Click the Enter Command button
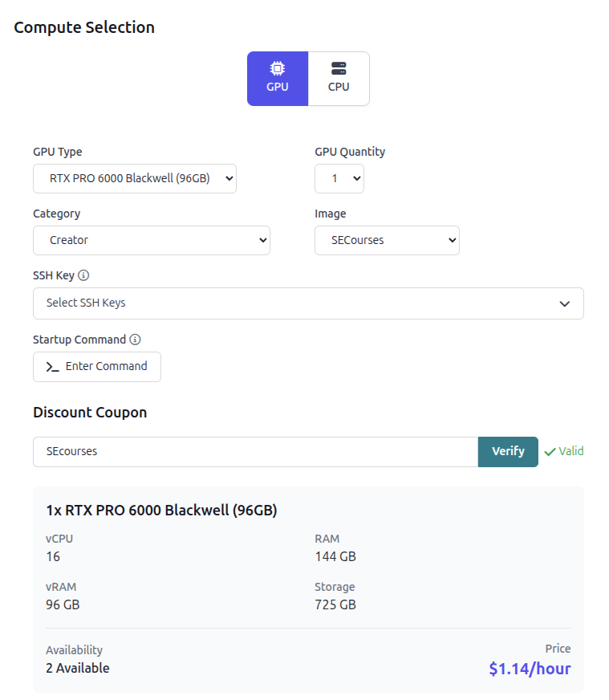 (97, 366)
